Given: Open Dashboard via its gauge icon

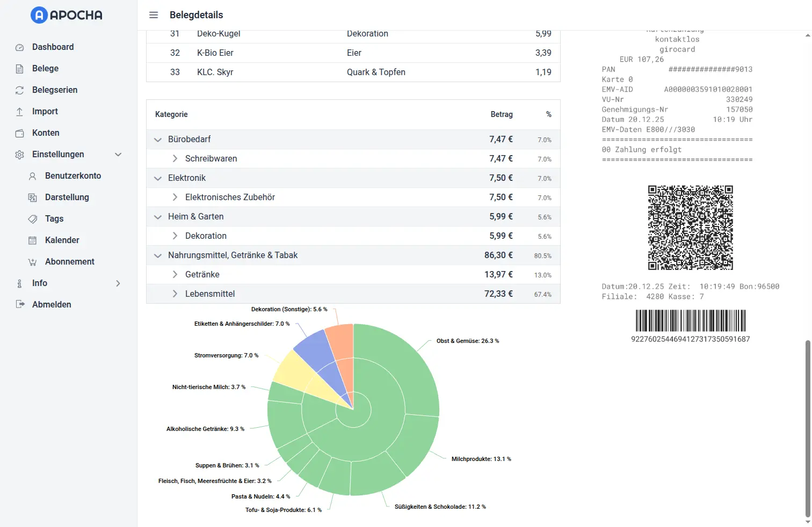Looking at the screenshot, I should pos(20,47).
